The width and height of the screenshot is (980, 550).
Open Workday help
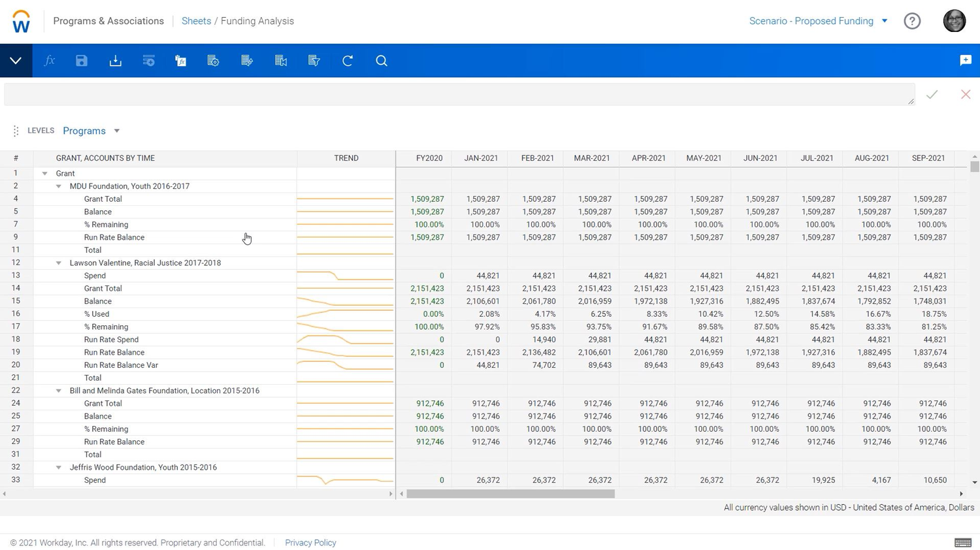tap(912, 20)
